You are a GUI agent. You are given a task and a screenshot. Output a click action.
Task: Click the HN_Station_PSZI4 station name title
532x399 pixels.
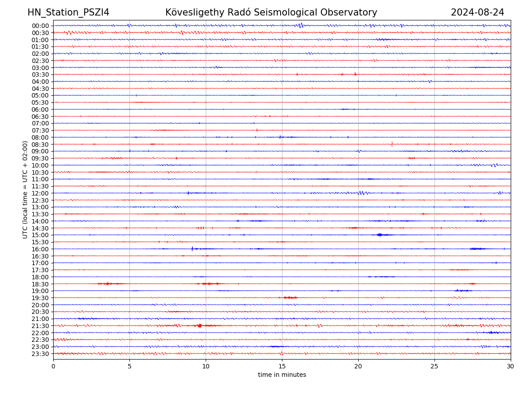(x=68, y=12)
